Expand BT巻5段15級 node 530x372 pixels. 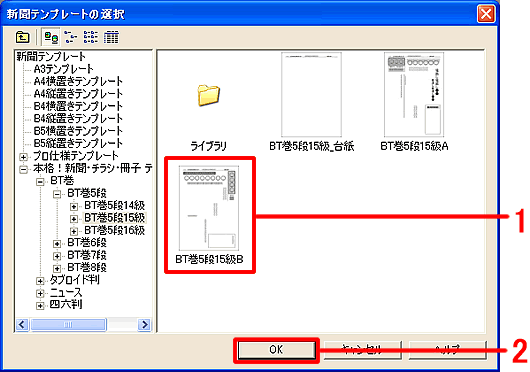point(74,219)
